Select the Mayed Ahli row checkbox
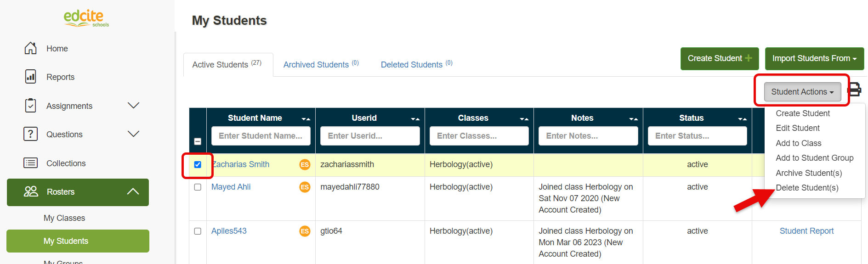The height and width of the screenshot is (264, 868). (x=198, y=187)
